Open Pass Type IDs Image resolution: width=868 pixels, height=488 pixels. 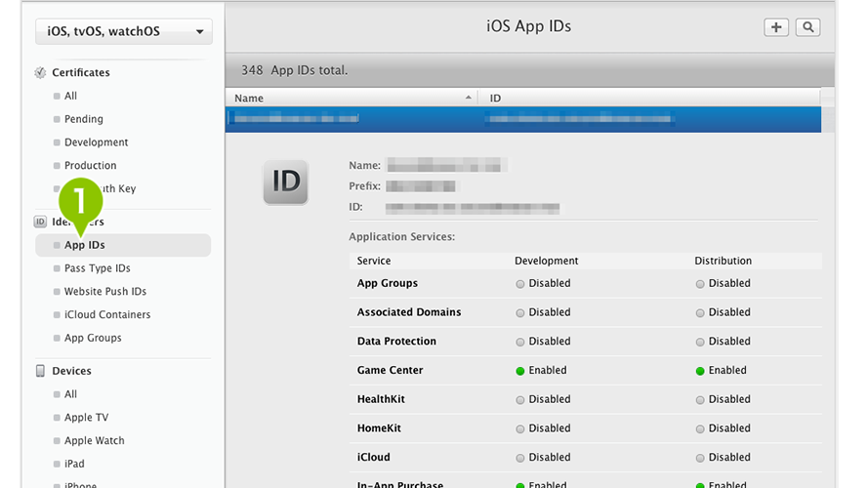point(98,268)
